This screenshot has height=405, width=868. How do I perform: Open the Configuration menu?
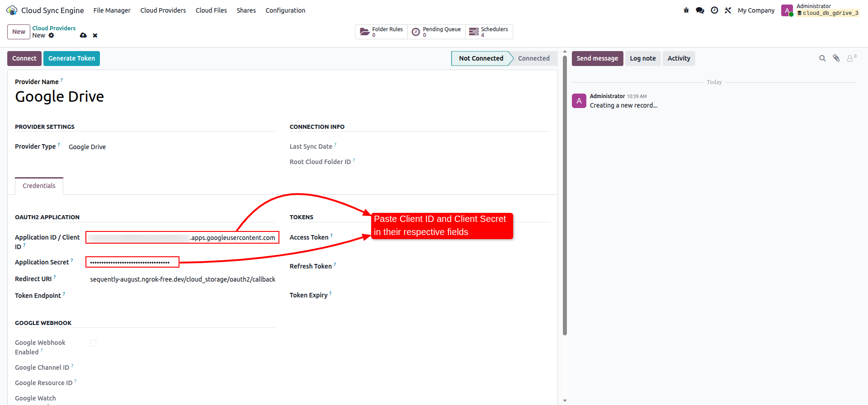(x=285, y=10)
